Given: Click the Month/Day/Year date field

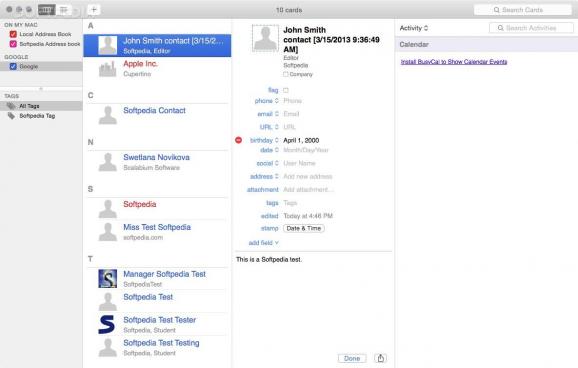Looking at the screenshot, I should (x=306, y=150).
